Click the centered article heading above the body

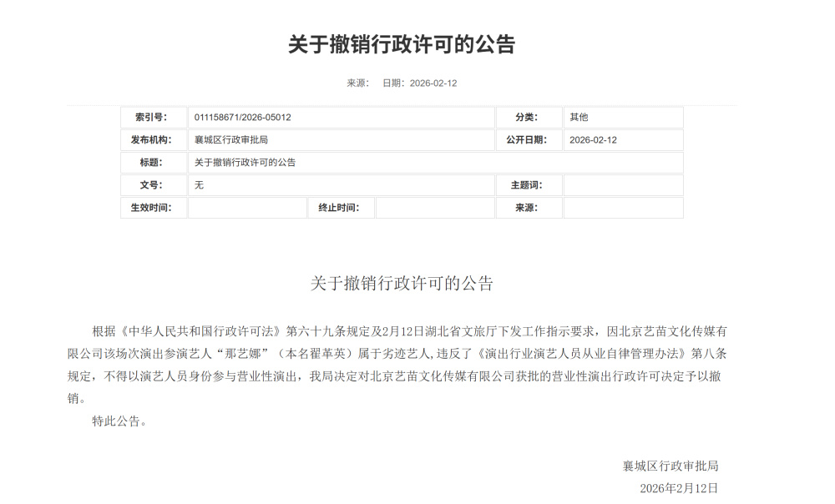click(x=402, y=284)
